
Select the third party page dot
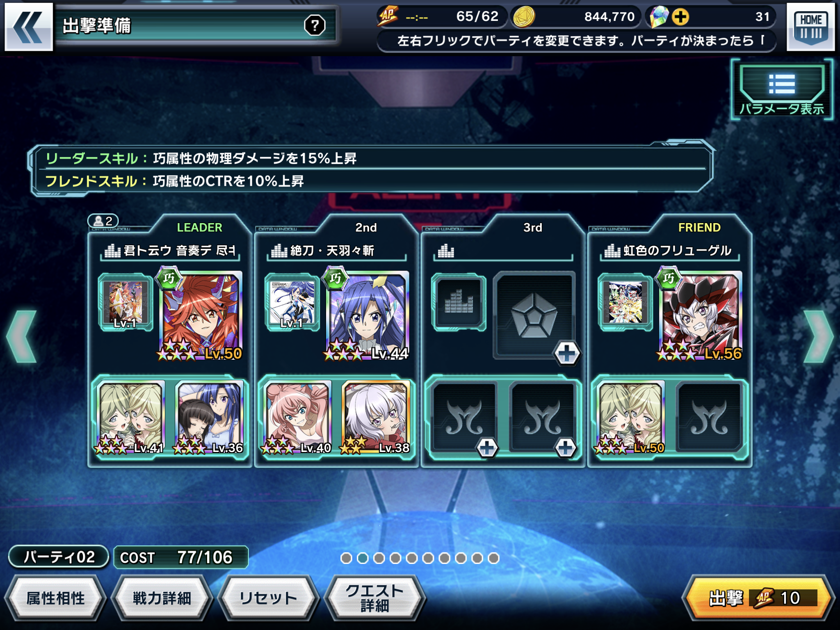[x=379, y=558]
